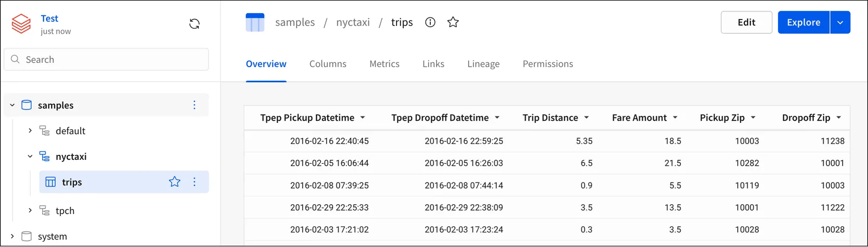Viewport: 868px width, 247px height.
Task: Open Tpep Dropoff Datetime column dropdown
Action: pyautogui.click(x=497, y=118)
